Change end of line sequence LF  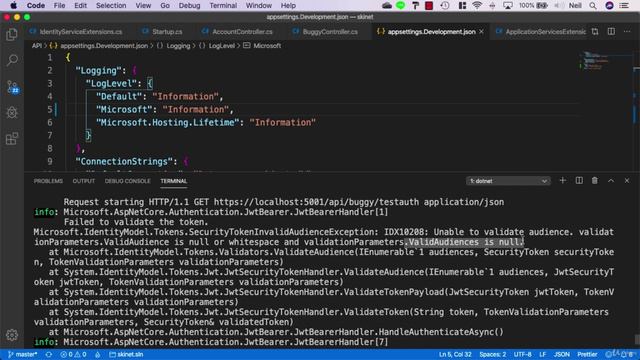coord(542,354)
